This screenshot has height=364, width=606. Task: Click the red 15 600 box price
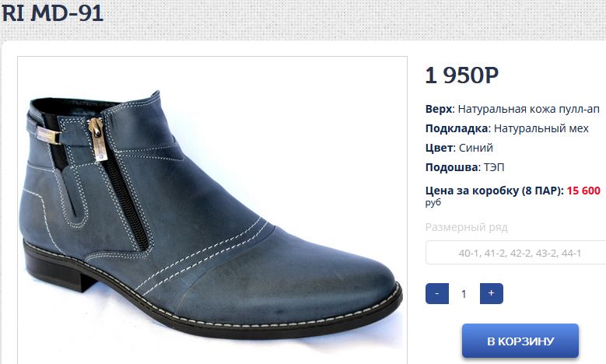point(583,191)
